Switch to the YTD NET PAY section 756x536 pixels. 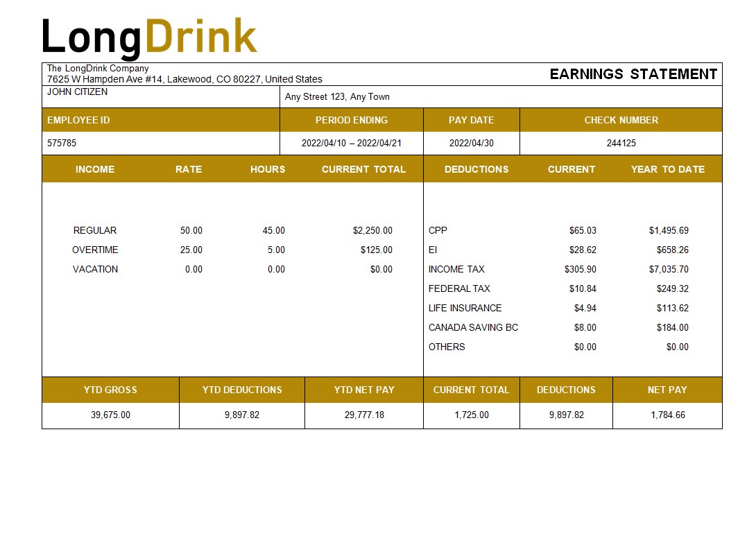pos(363,390)
